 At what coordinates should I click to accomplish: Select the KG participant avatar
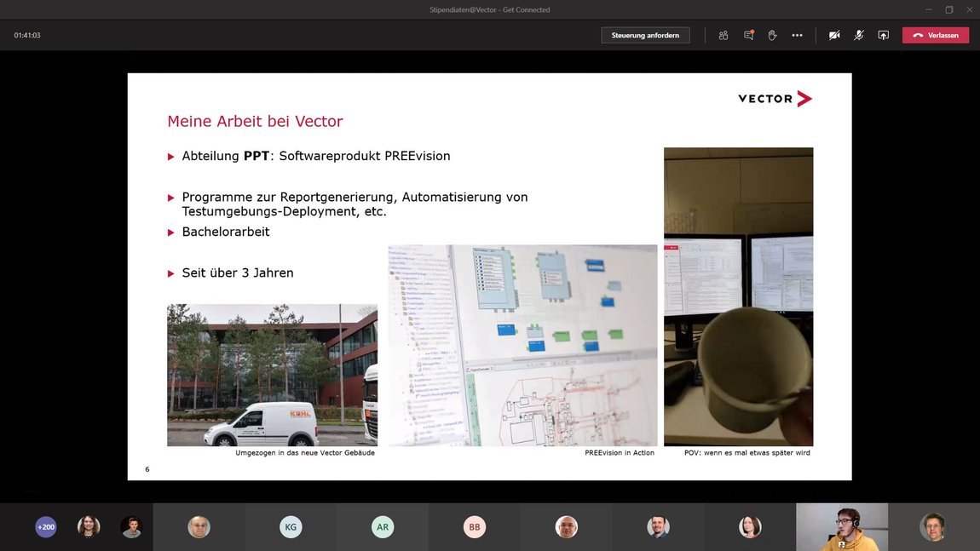point(291,527)
